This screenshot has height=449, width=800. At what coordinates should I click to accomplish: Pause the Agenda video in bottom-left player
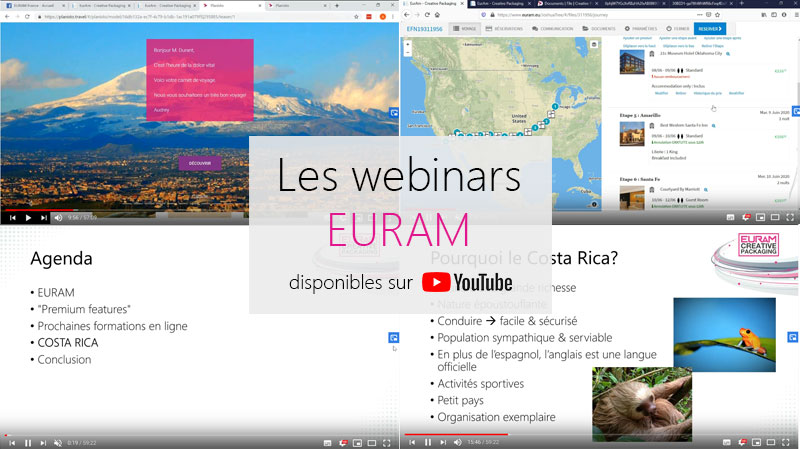(28, 443)
